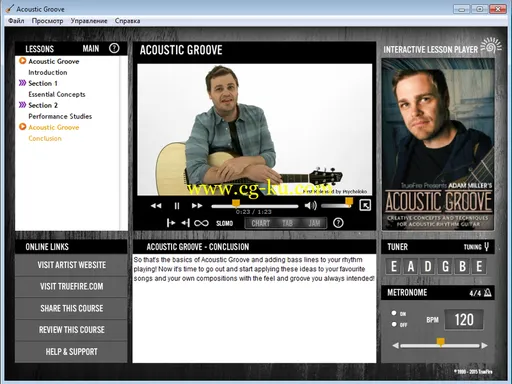Open player controls help question mark
512x384 pixels.
[338, 223]
